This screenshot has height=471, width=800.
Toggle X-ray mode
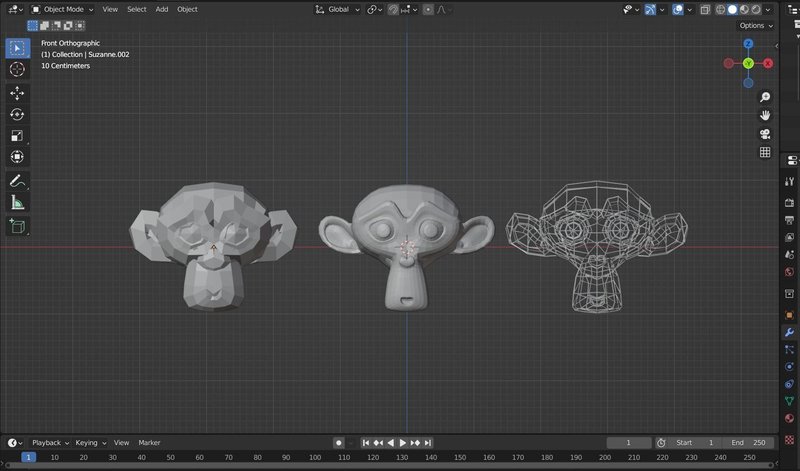click(705, 9)
